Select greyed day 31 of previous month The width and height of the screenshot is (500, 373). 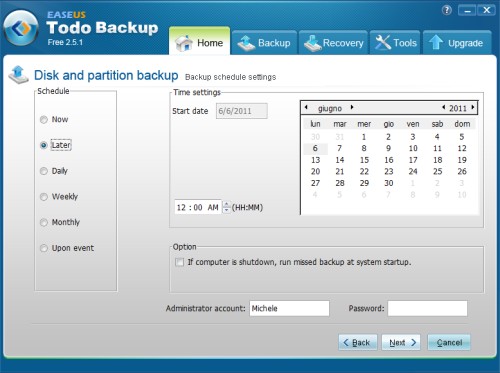coord(340,137)
